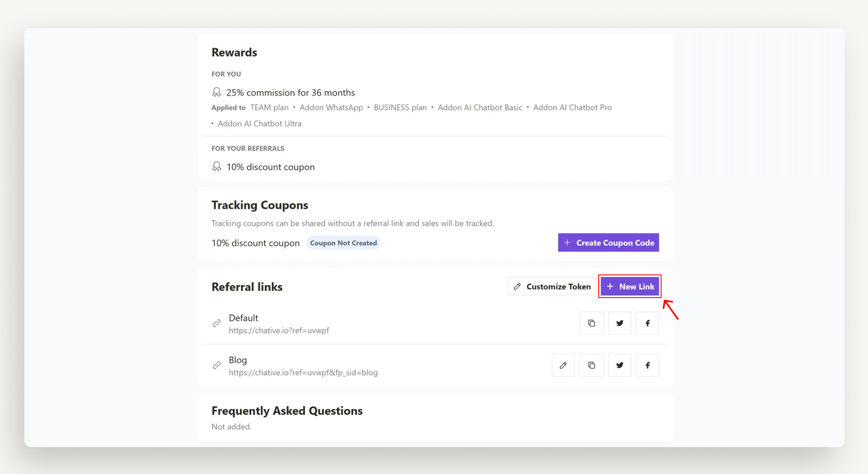Viewport: 868px width, 474px height.
Task: Create a new coupon code
Action: [608, 242]
